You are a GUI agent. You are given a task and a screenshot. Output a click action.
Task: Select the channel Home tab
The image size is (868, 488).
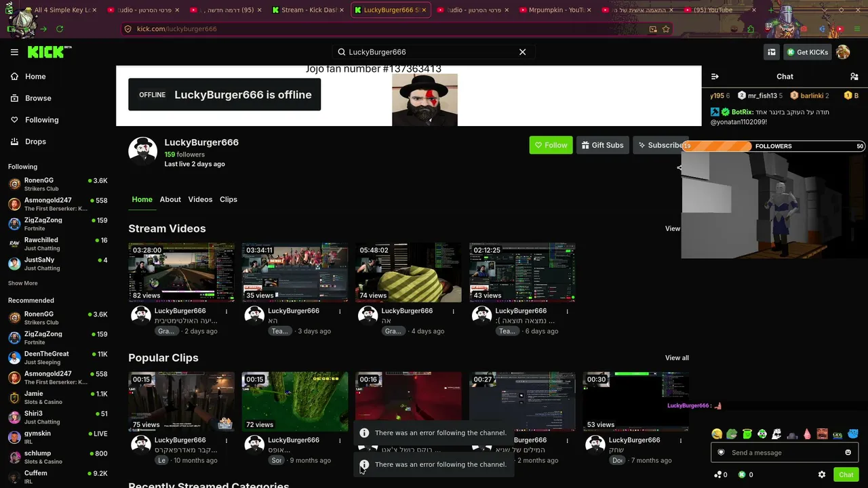(142, 199)
